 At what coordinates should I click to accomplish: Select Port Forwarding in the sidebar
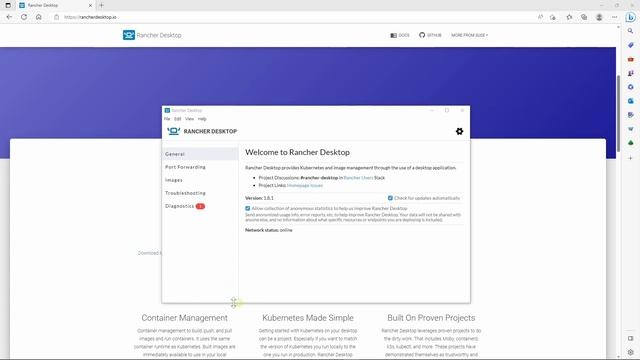(200, 167)
